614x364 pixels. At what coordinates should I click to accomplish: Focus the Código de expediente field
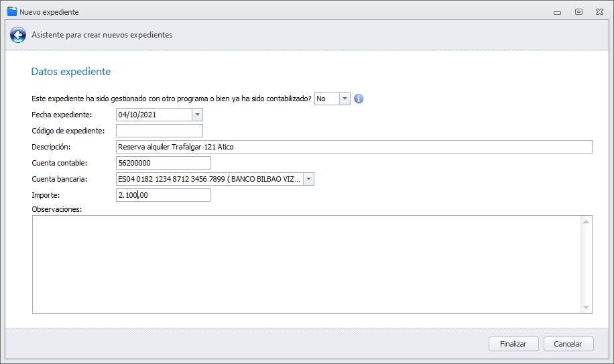tap(160, 131)
